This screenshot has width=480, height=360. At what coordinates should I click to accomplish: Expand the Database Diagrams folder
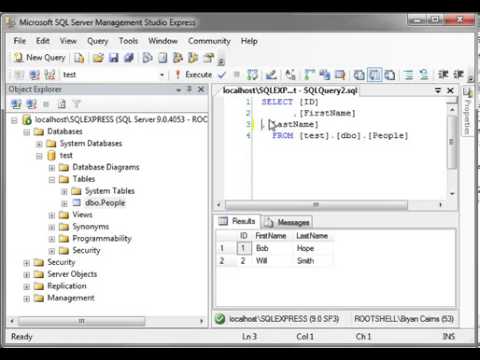[52, 168]
